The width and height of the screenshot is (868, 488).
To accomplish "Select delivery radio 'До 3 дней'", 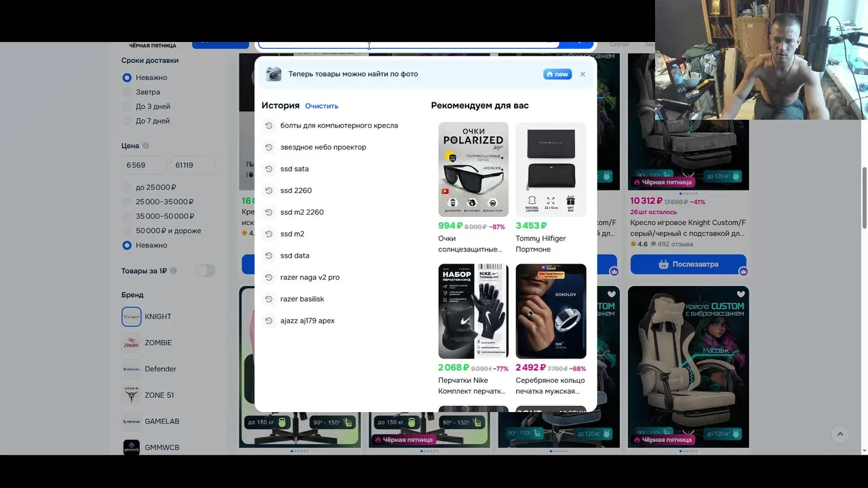I will click(127, 106).
